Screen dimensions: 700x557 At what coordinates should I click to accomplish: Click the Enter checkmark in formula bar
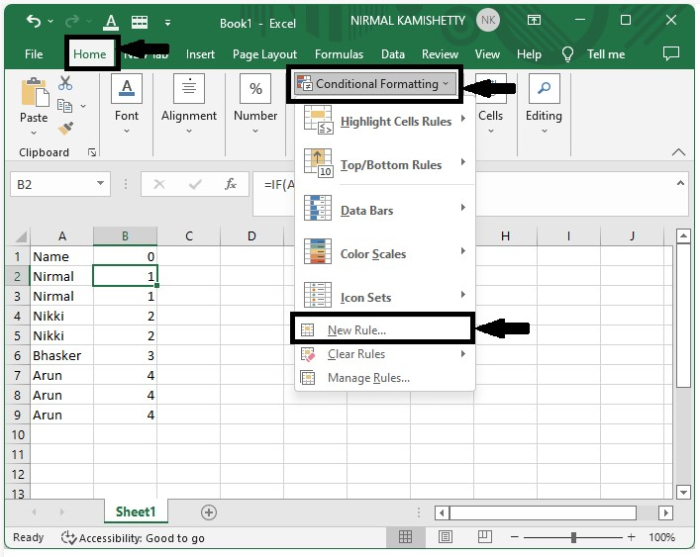195,184
